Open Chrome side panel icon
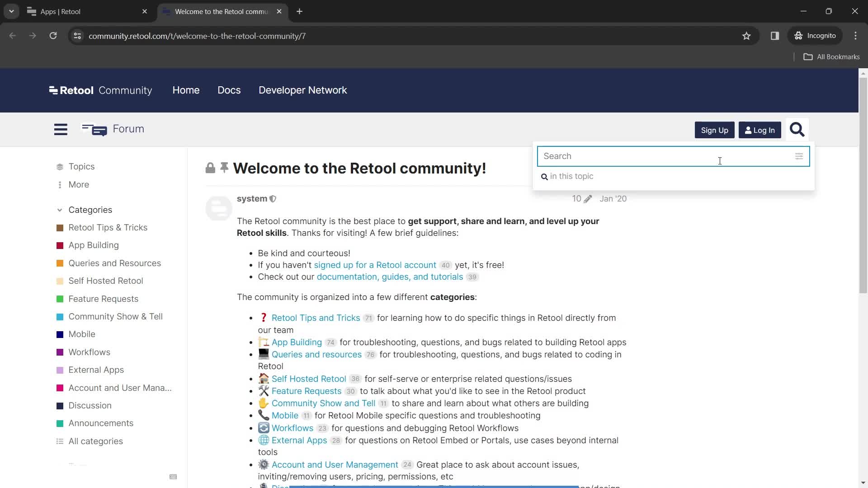868x488 pixels. click(x=775, y=36)
